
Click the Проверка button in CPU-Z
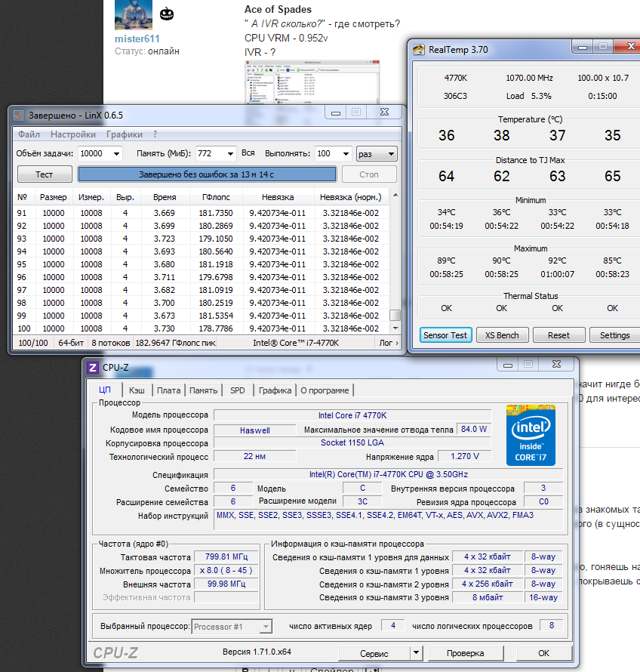pyautogui.click(x=466, y=654)
